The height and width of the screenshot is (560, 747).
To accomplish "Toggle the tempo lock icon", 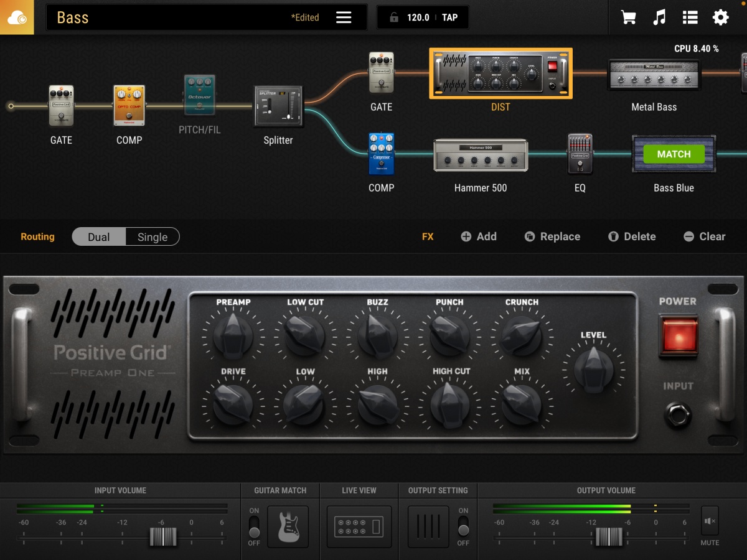I will 393,17.
